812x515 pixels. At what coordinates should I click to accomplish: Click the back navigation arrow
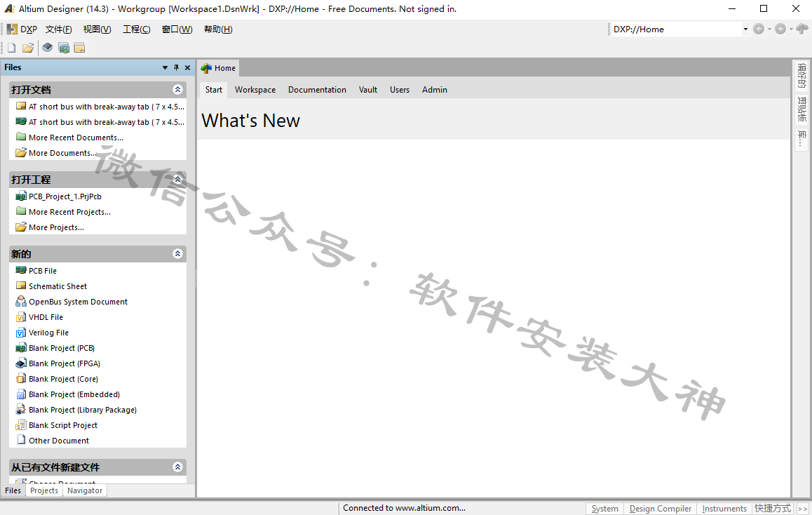(759, 29)
